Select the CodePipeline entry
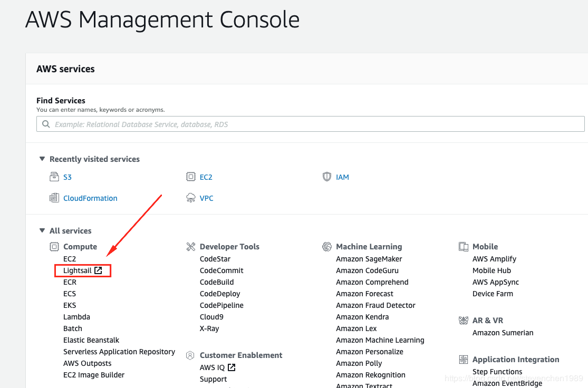588x388 pixels. tap(221, 305)
